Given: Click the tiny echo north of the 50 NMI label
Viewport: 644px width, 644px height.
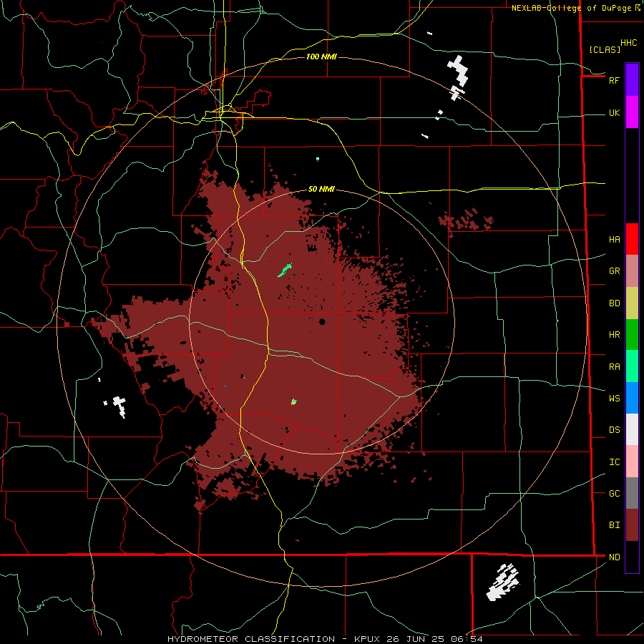Looking at the screenshot, I should (x=318, y=159).
